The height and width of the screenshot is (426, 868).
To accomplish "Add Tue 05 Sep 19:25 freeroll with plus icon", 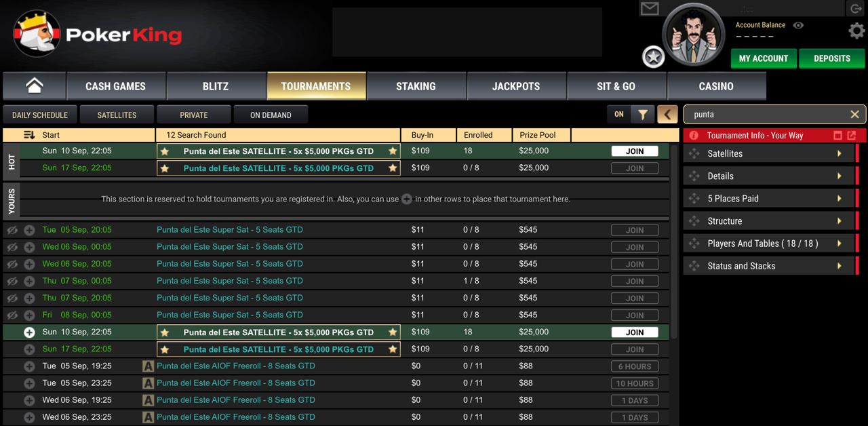I will (x=29, y=366).
